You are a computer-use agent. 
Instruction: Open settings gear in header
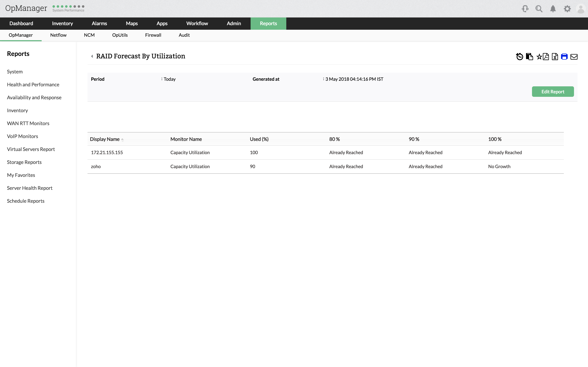(567, 9)
